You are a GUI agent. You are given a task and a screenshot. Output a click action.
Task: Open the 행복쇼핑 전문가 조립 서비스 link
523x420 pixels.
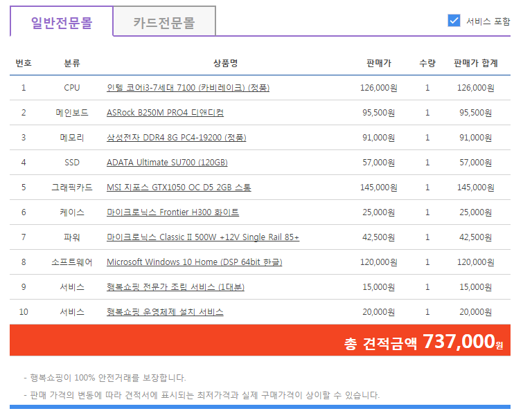pyautogui.click(x=175, y=287)
